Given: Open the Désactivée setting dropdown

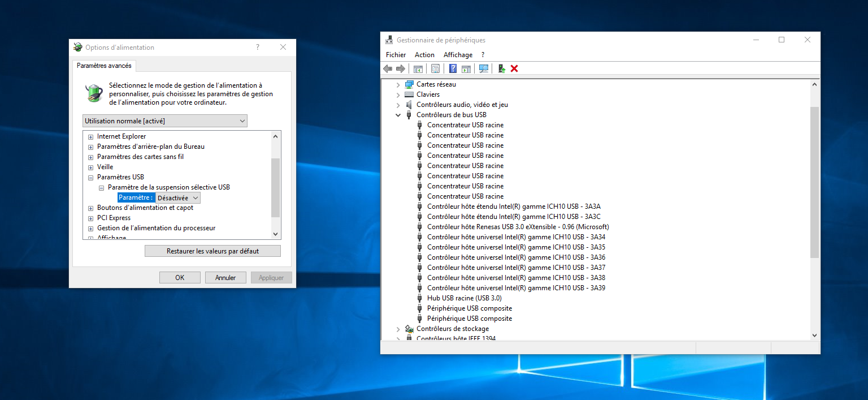Looking at the screenshot, I should pos(178,198).
